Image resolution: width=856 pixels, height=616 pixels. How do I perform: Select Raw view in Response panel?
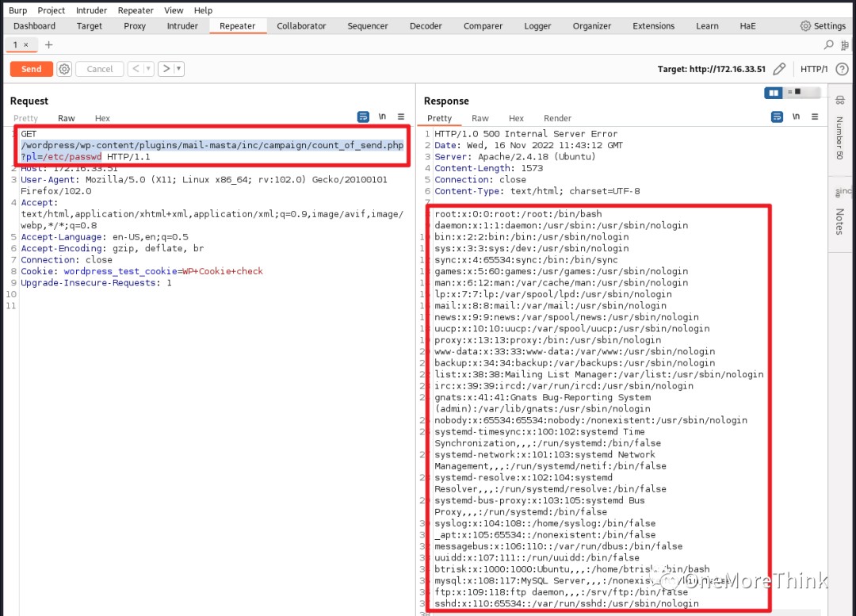[x=480, y=118]
